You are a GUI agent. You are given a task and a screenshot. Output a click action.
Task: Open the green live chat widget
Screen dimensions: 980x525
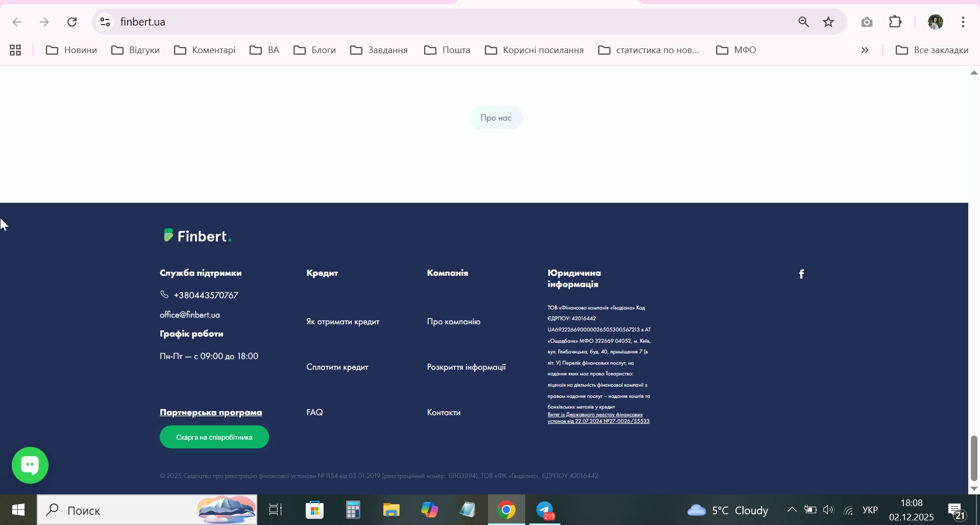pyautogui.click(x=30, y=465)
